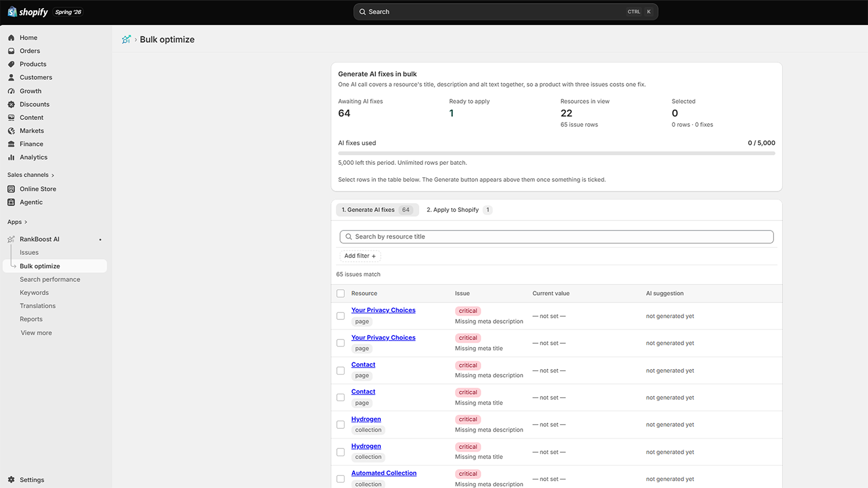Image resolution: width=868 pixels, height=488 pixels.
Task: Tick the select-all checkbox in the table header
Action: (x=341, y=293)
